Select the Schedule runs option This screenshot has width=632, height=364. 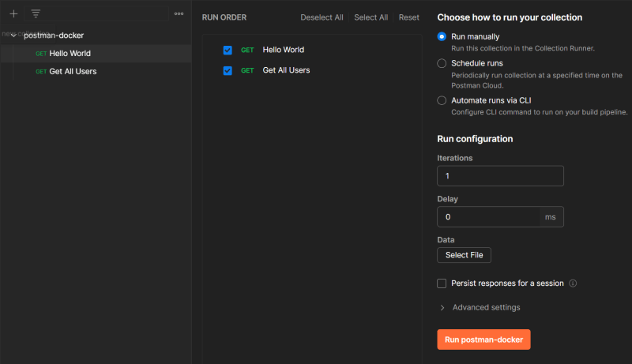[442, 63]
